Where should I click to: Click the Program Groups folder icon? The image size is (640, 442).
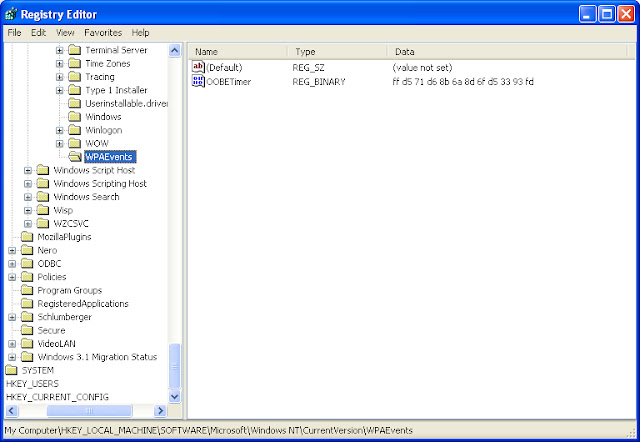pos(27,290)
